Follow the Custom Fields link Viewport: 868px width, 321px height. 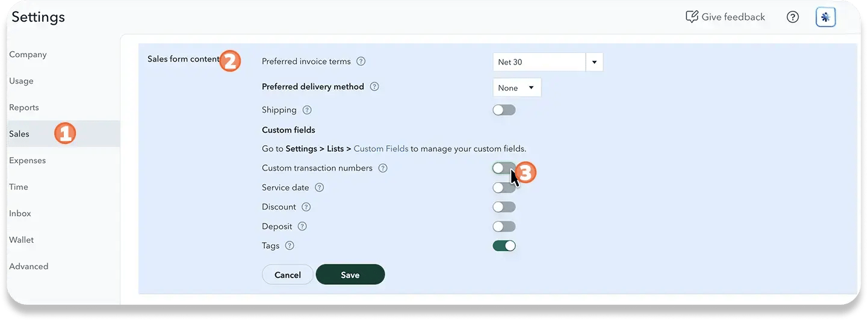[x=381, y=148]
